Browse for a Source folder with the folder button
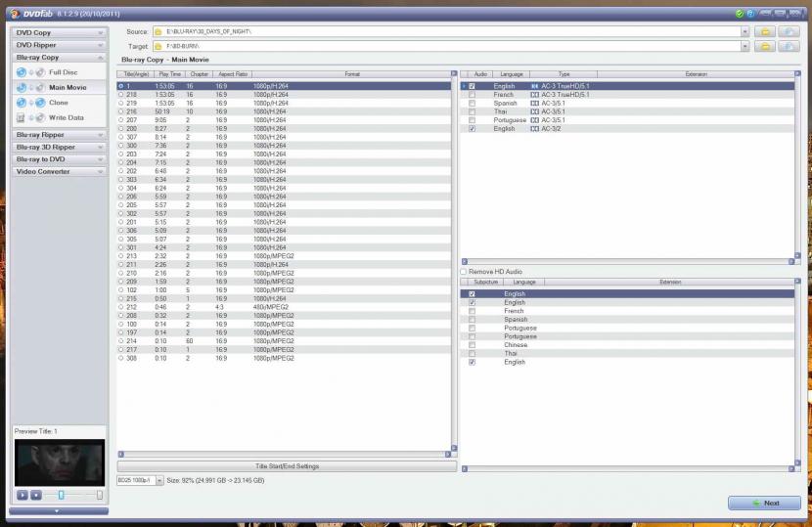 (x=765, y=31)
